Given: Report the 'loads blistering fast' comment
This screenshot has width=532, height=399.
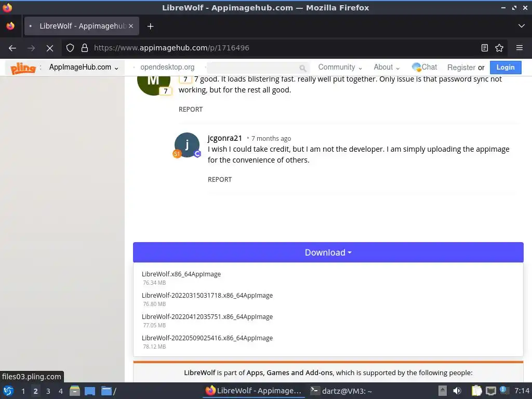Looking at the screenshot, I should pos(191,109).
